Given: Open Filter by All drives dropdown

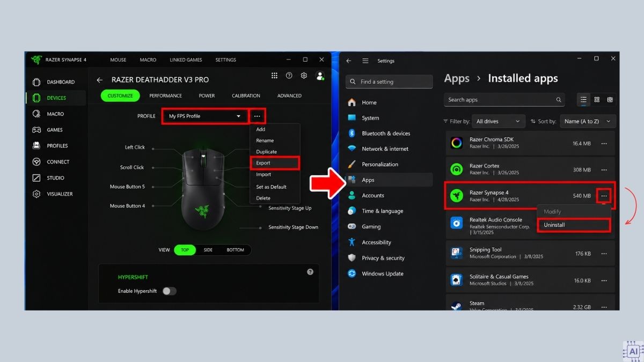Looking at the screenshot, I should click(x=499, y=121).
